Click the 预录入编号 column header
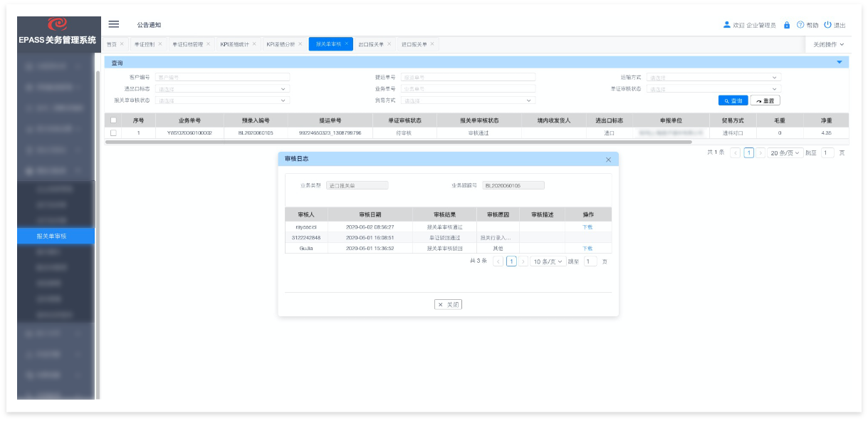Viewport: 868px width, 421px height. 256,120
